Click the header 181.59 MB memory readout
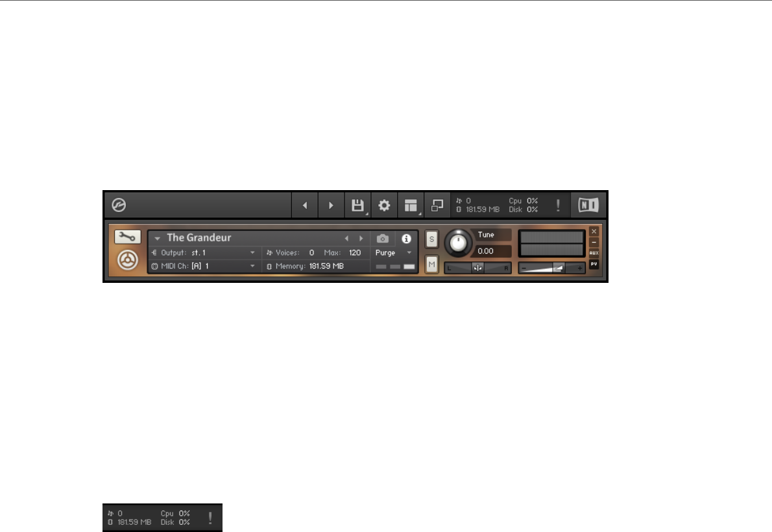The height and width of the screenshot is (532, 772). click(477, 210)
